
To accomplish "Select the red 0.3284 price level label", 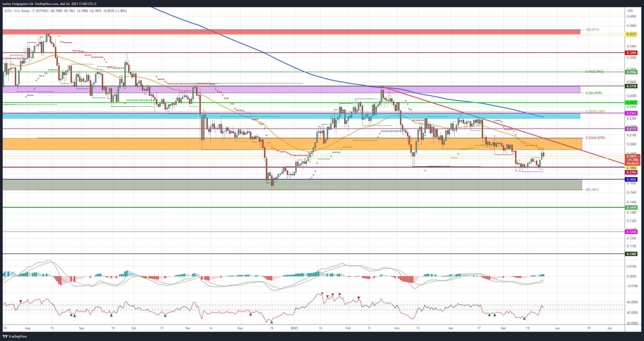I will pyautogui.click(x=631, y=53).
